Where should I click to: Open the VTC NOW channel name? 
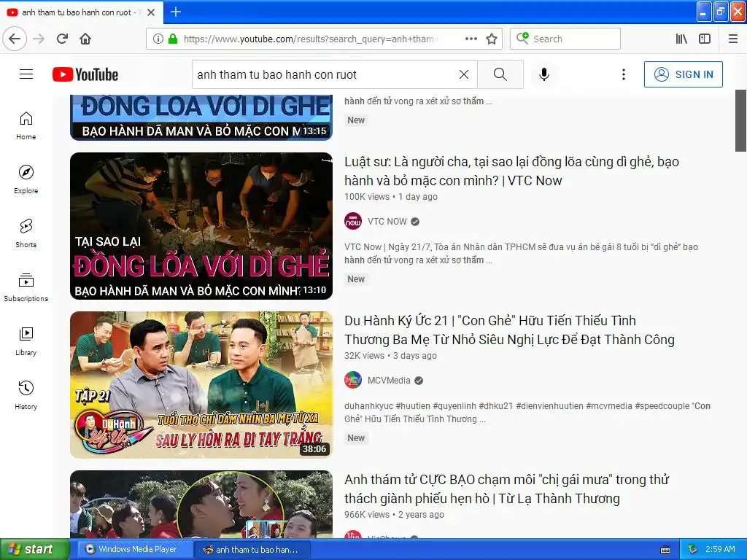pyautogui.click(x=387, y=222)
